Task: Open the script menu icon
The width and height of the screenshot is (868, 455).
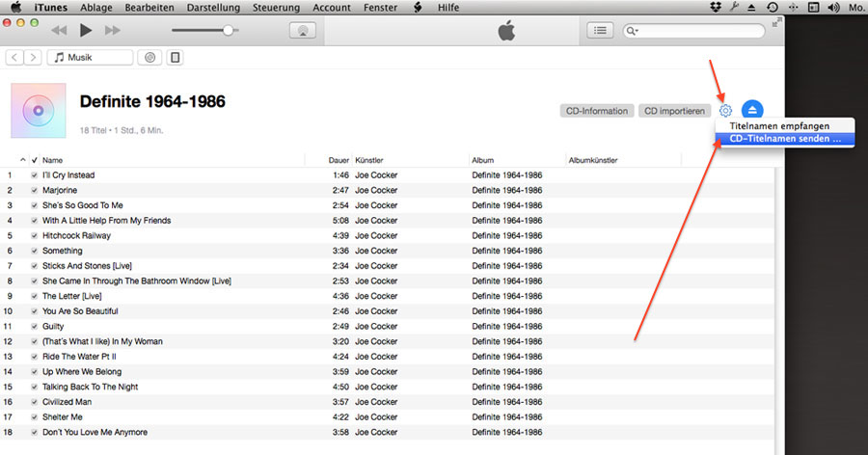Action: coord(418,7)
